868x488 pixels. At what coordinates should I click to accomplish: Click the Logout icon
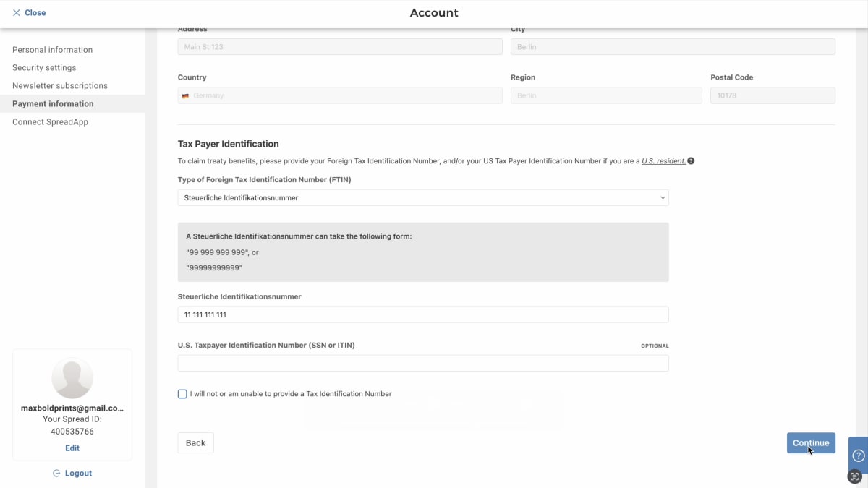(x=56, y=474)
